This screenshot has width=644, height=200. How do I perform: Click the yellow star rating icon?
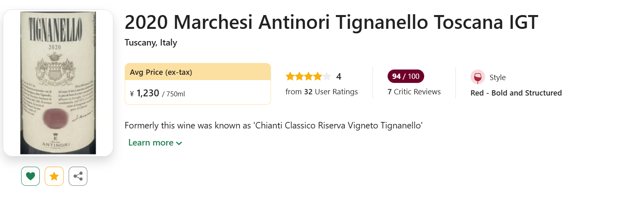pyautogui.click(x=54, y=176)
